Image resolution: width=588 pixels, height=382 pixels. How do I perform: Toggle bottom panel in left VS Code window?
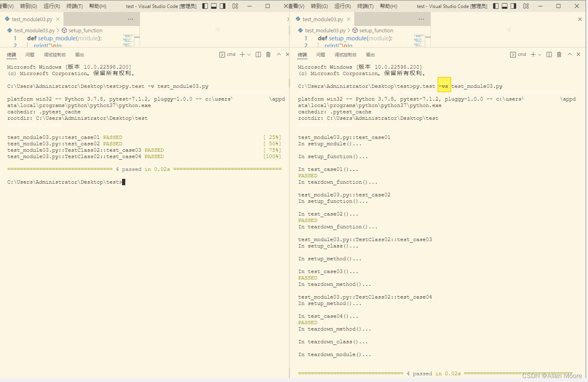point(214,6)
